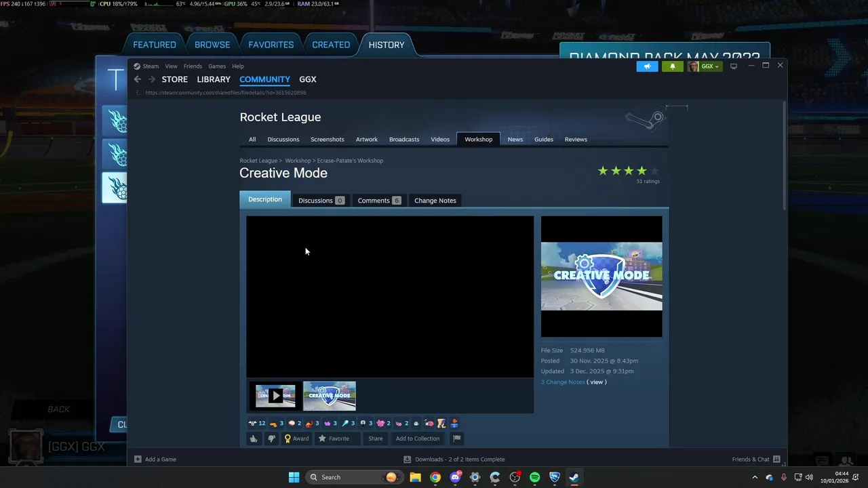This screenshot has height=488, width=868.
Task: Open OBS Studio from the taskbar
Action: (515, 477)
